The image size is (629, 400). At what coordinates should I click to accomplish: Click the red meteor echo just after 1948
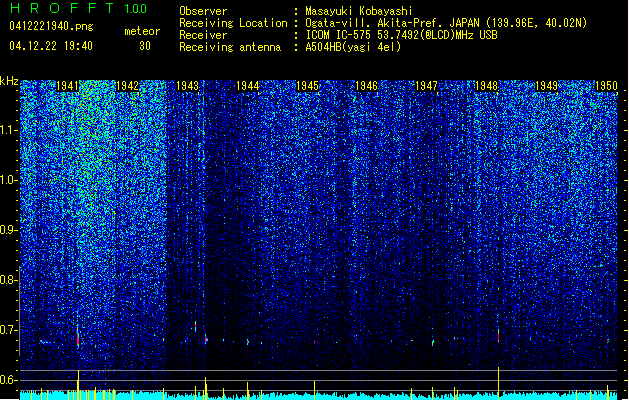[498, 335]
